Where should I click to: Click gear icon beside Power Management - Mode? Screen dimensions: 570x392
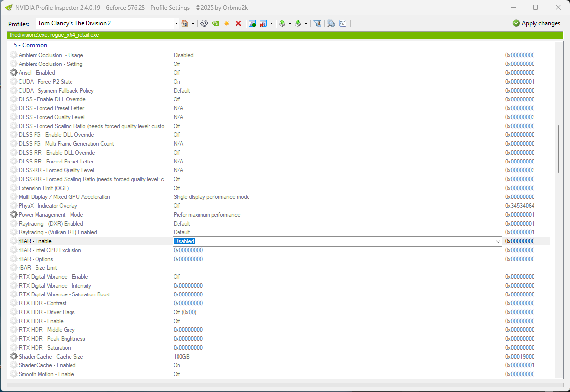pos(14,215)
